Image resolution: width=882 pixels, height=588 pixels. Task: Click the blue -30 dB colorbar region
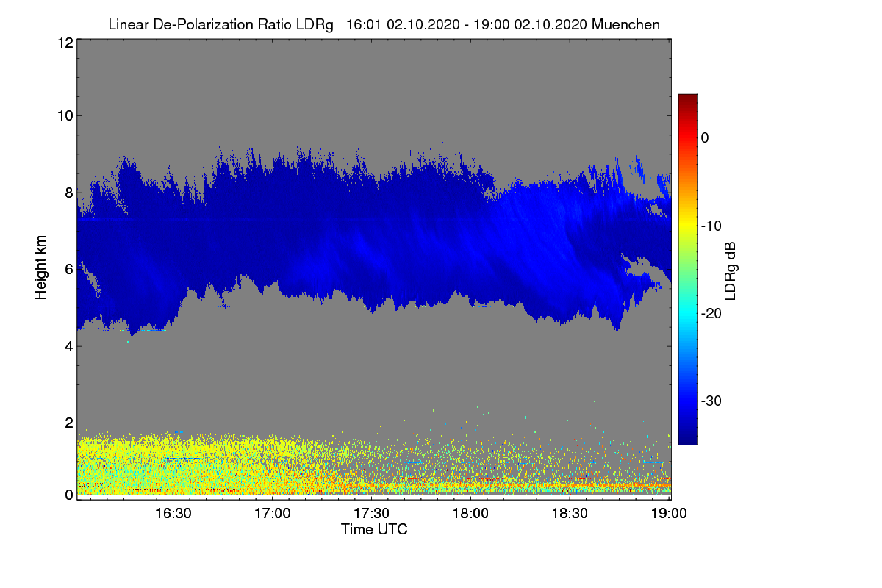687,401
